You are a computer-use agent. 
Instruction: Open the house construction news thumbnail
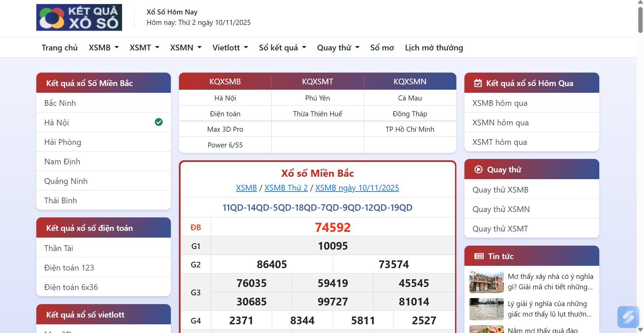click(486, 282)
